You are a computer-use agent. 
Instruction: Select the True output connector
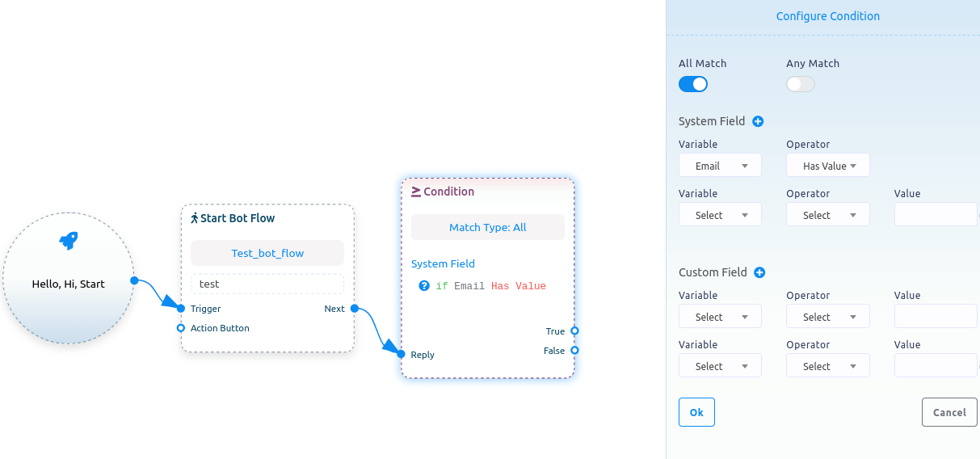[574, 331]
